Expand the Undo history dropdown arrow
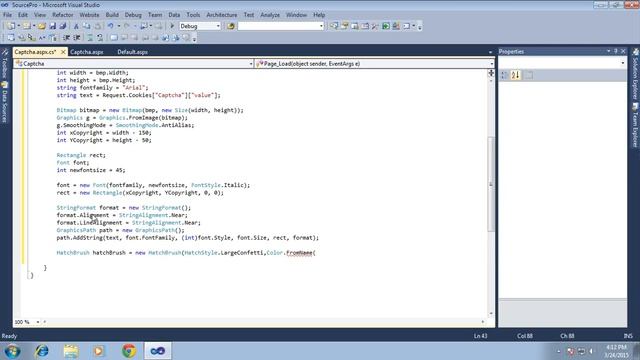Image resolution: width=640 pixels, height=360 pixels. (x=119, y=26)
